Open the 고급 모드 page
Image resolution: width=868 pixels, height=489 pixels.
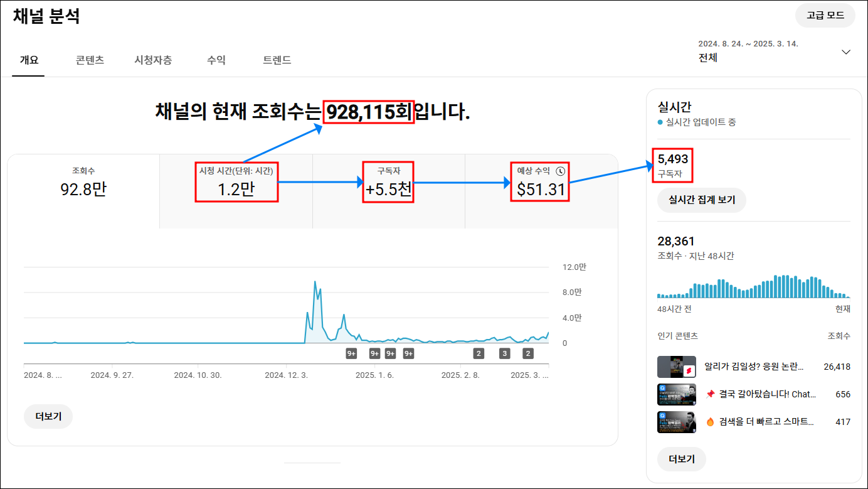[825, 15]
